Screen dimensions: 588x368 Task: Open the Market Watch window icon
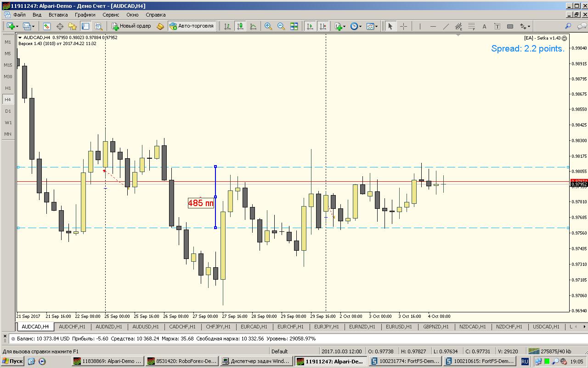47,26
